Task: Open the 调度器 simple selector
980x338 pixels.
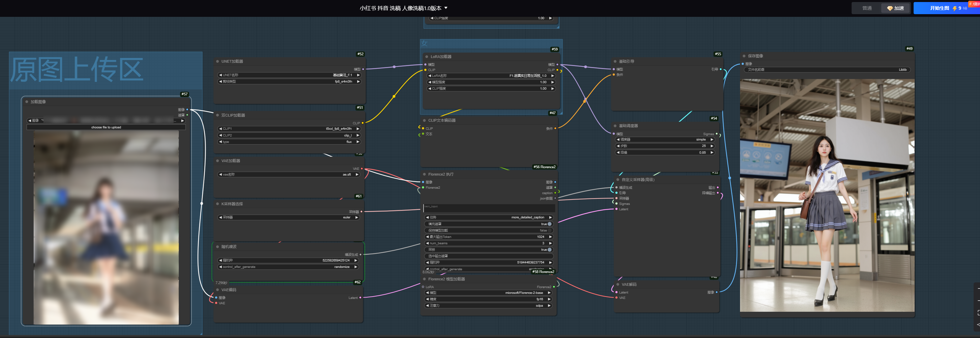Action: click(665, 140)
